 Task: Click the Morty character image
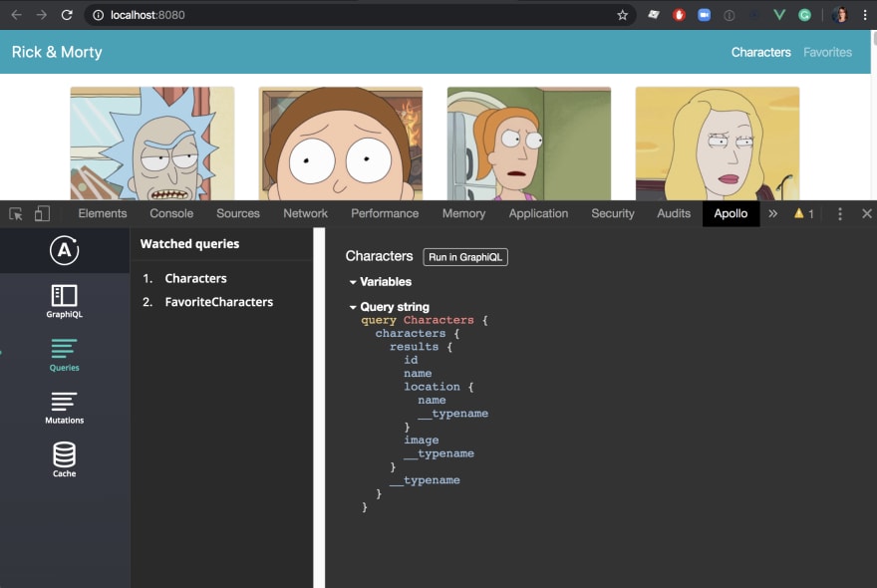(340, 144)
